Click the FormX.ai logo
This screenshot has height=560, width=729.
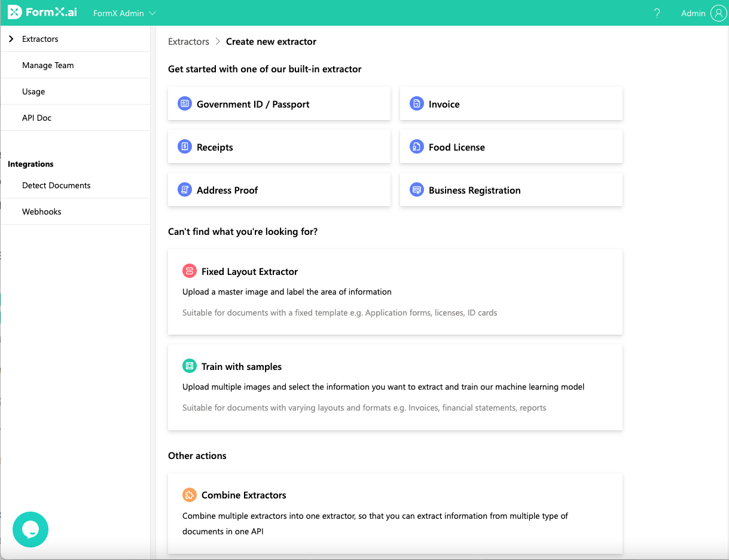(x=42, y=13)
